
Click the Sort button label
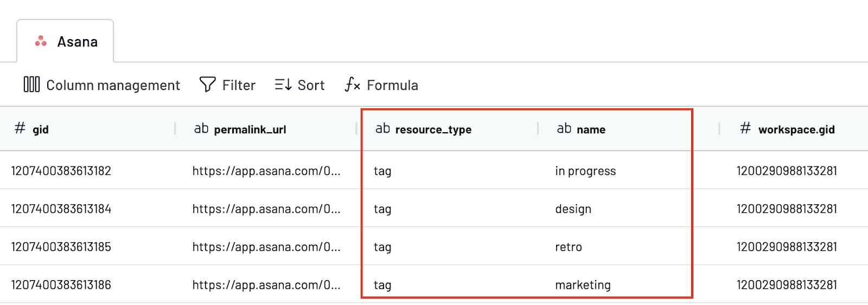click(311, 85)
